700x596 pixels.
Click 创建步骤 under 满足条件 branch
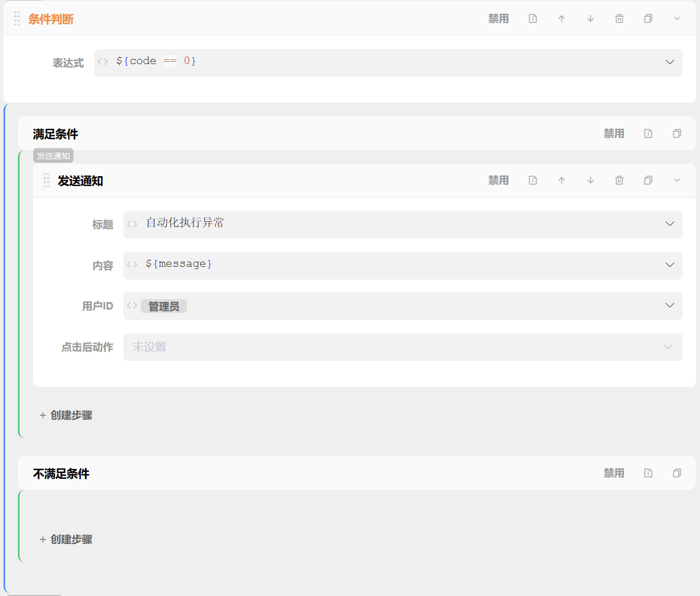point(66,415)
